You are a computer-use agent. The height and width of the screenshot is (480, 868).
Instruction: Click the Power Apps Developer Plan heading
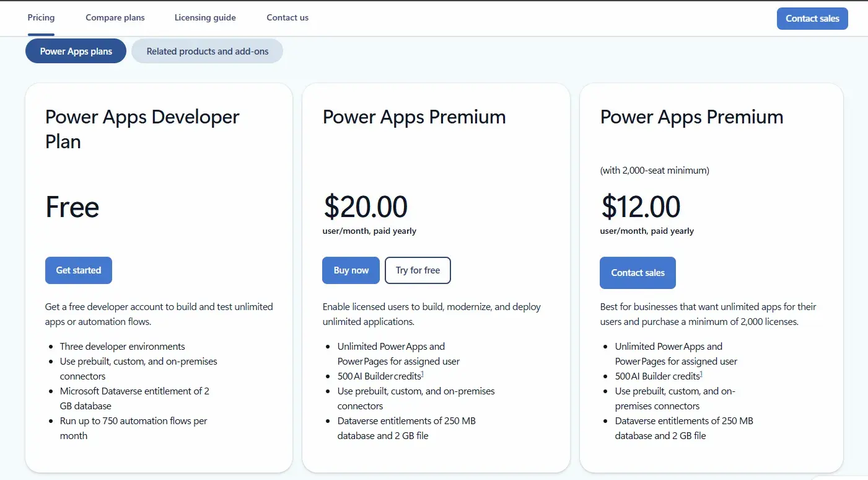pyautogui.click(x=142, y=129)
